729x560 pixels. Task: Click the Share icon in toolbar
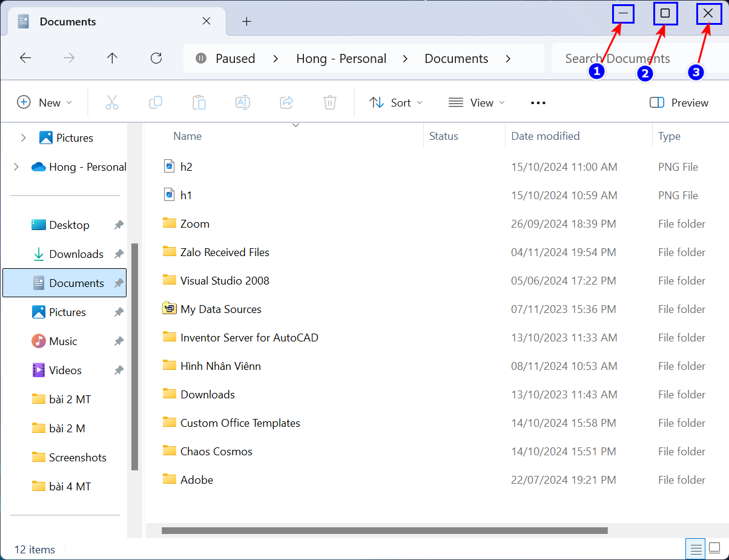[286, 102]
